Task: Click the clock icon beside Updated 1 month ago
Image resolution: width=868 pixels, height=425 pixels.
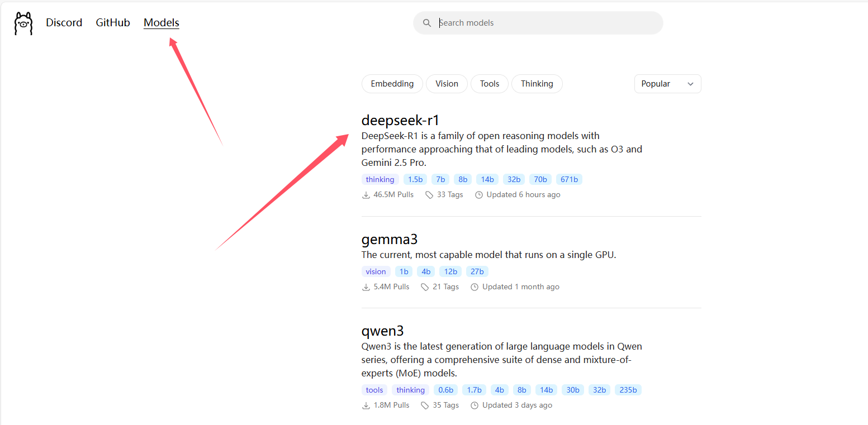Action: coord(475,287)
